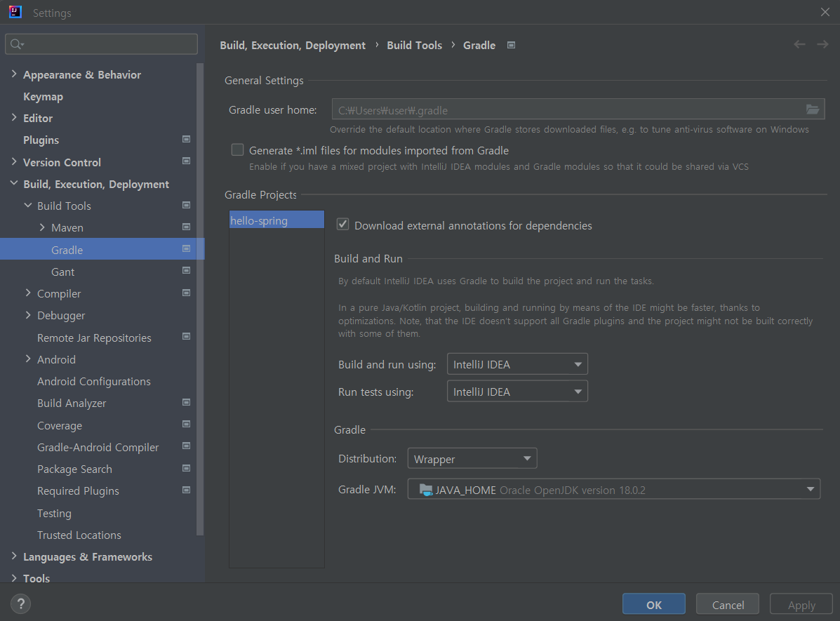This screenshot has height=621, width=840.
Task: Expand the Debugger node
Action: (x=28, y=315)
